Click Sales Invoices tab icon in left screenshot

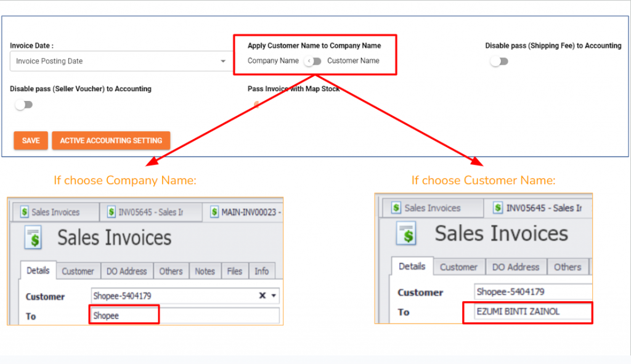(x=25, y=212)
